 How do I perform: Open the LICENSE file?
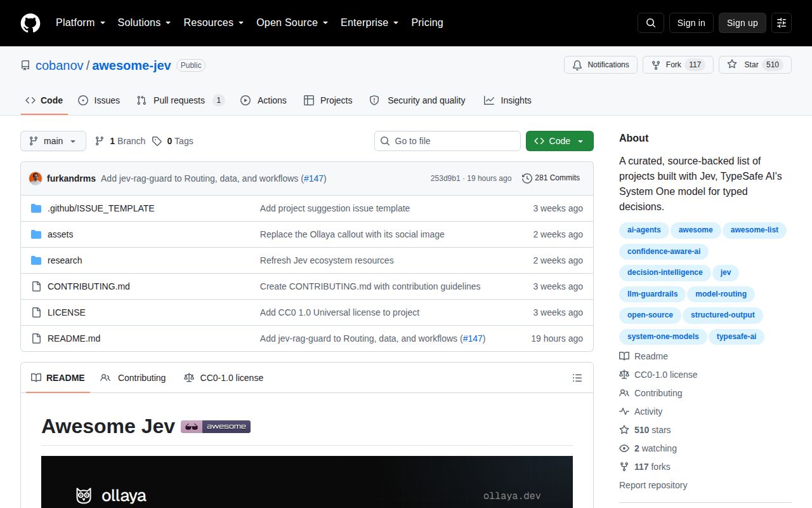67,312
